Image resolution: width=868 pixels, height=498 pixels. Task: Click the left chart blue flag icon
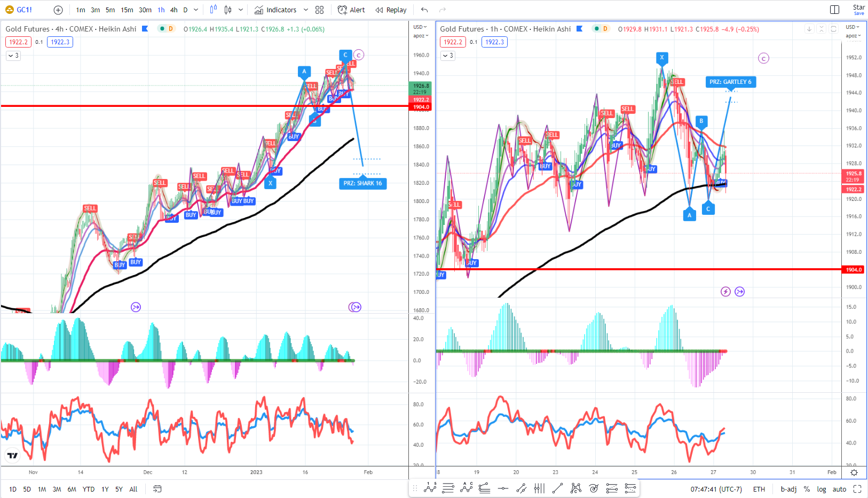[x=145, y=29]
